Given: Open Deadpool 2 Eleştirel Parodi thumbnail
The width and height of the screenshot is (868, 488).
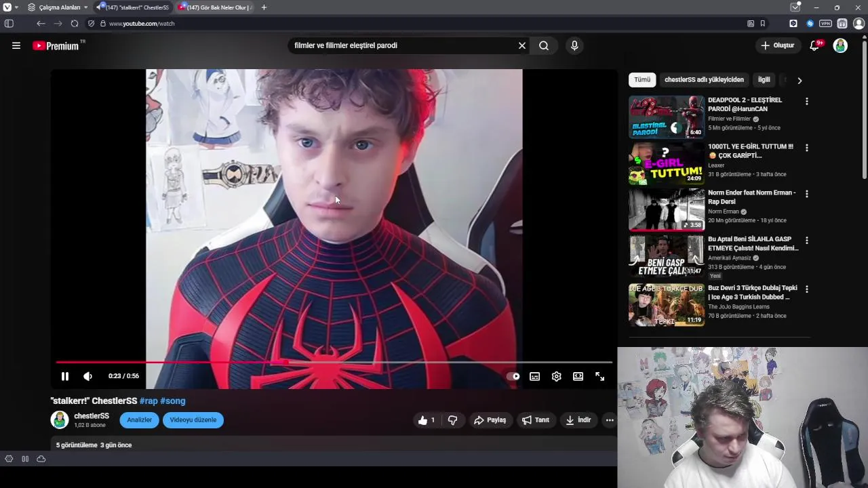Looking at the screenshot, I should (x=667, y=117).
